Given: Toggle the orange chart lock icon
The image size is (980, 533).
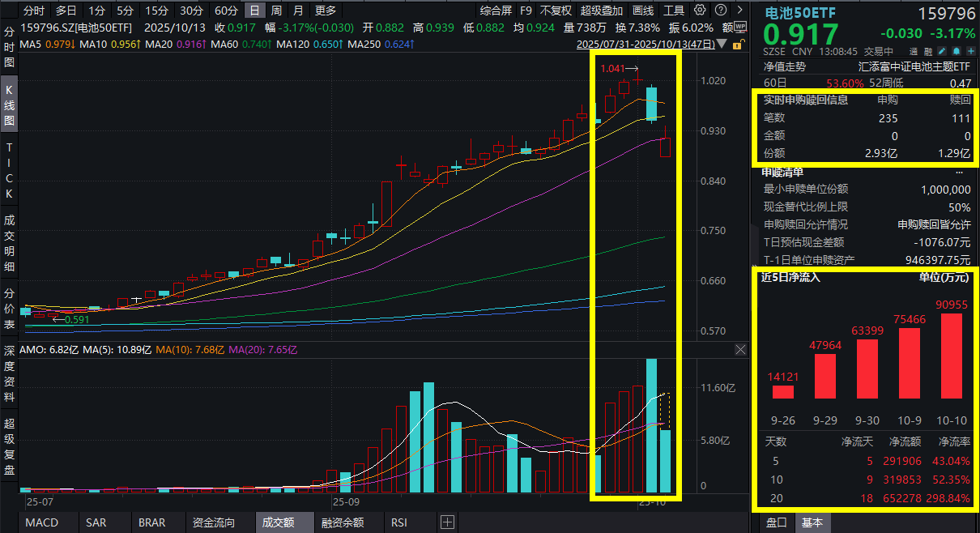Looking at the screenshot, I should tap(736, 44).
